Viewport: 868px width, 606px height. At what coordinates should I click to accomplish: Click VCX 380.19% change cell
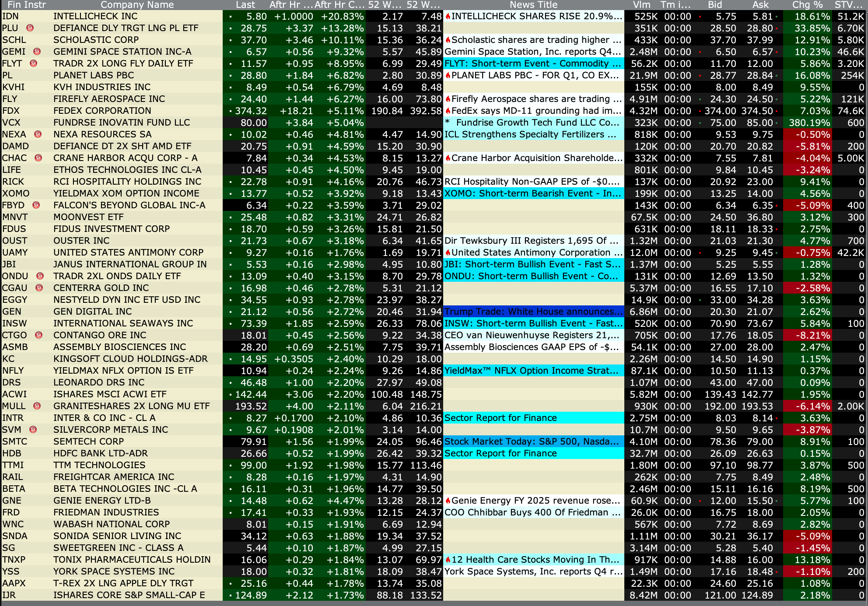click(x=809, y=123)
